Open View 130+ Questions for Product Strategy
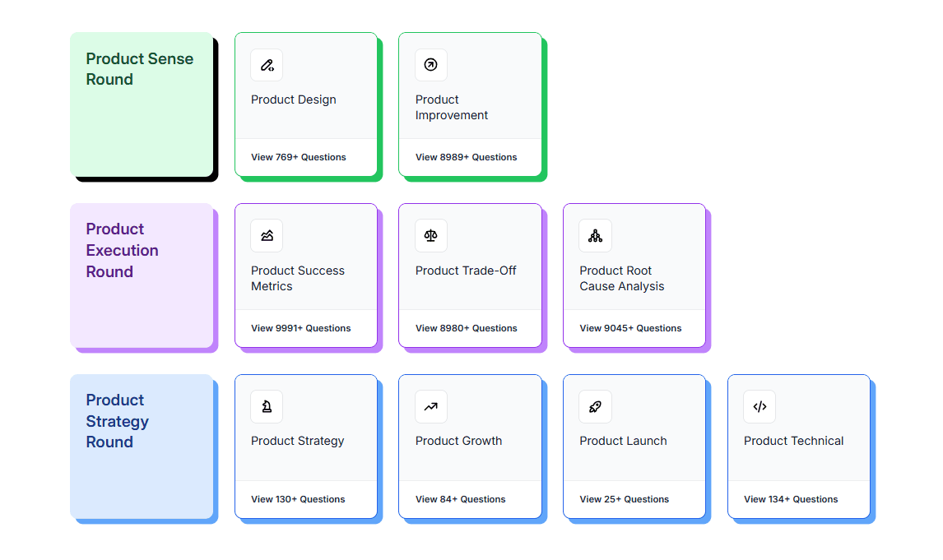Image resolution: width=943 pixels, height=560 pixels. pyautogui.click(x=298, y=499)
